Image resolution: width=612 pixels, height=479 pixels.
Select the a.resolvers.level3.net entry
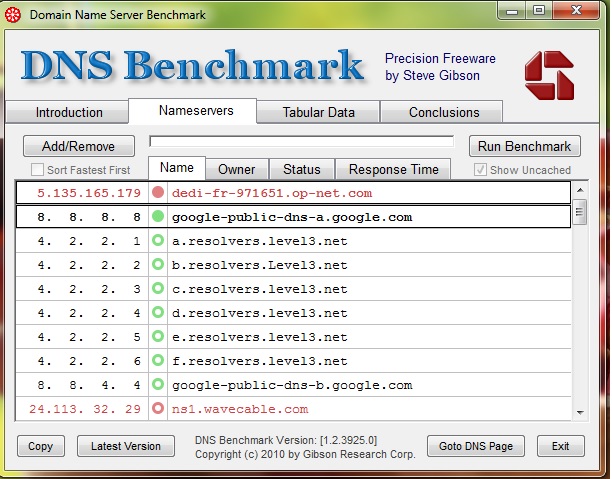pyautogui.click(x=293, y=241)
